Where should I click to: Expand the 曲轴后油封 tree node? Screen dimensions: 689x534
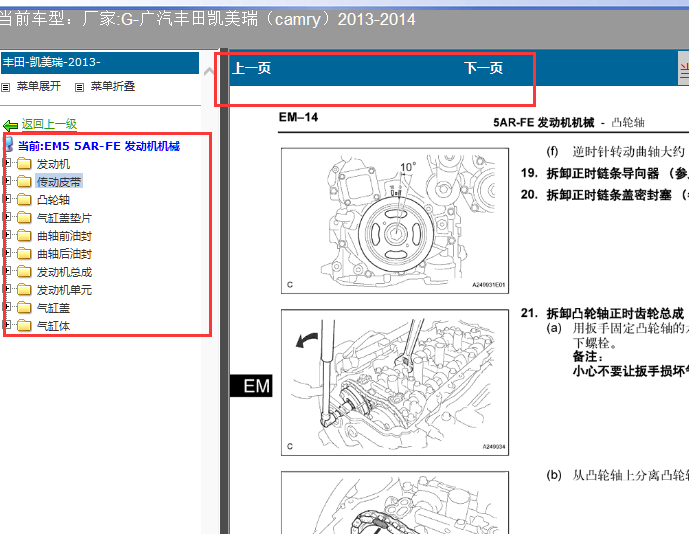[7, 253]
